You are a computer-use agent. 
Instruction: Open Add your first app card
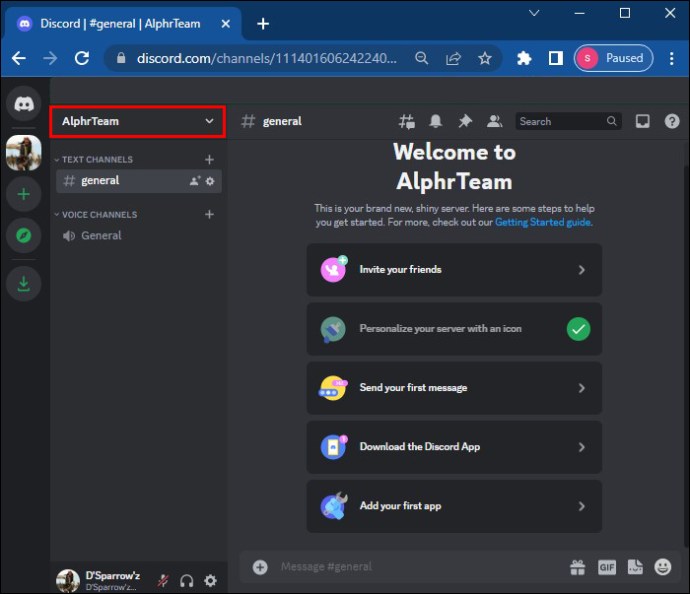(454, 506)
